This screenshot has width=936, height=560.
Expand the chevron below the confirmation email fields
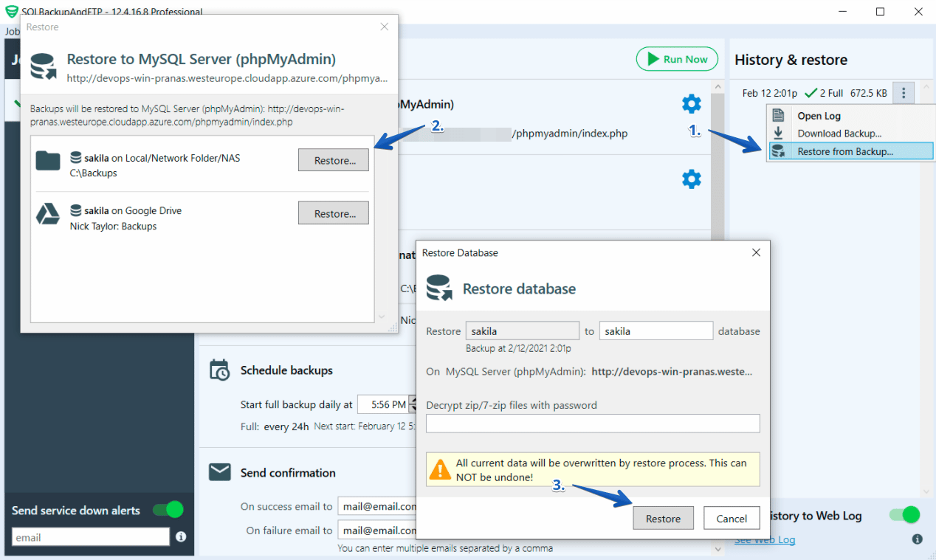pyautogui.click(x=717, y=549)
